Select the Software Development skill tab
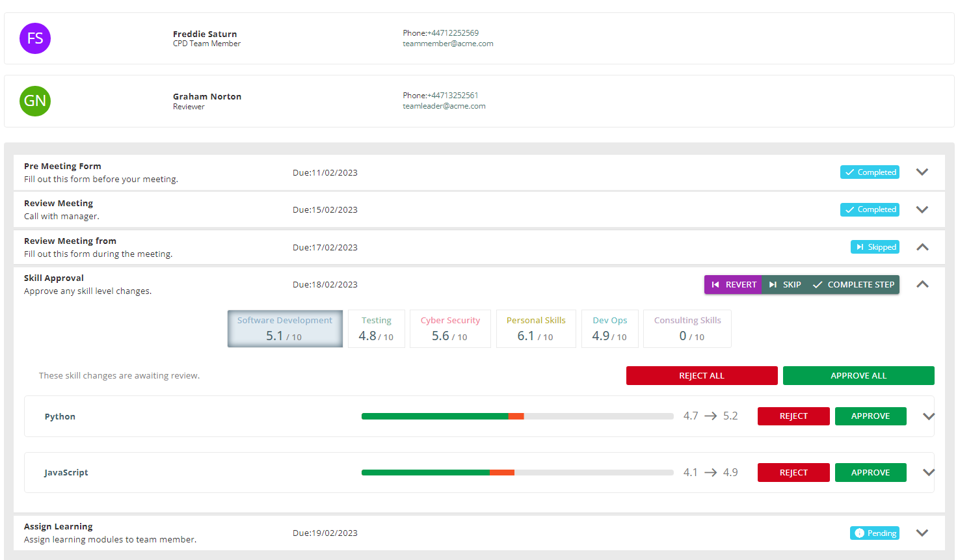 (x=285, y=328)
